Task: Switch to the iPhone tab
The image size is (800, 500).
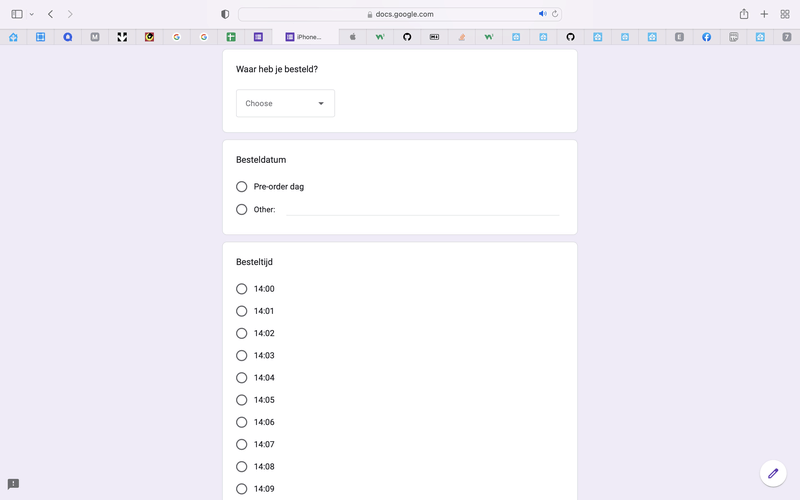Action: (x=304, y=37)
